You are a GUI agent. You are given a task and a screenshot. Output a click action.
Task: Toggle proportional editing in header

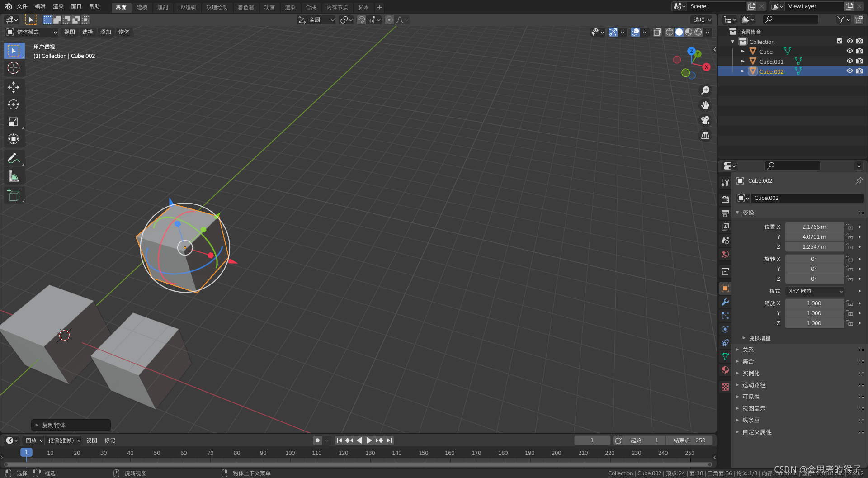[389, 20]
